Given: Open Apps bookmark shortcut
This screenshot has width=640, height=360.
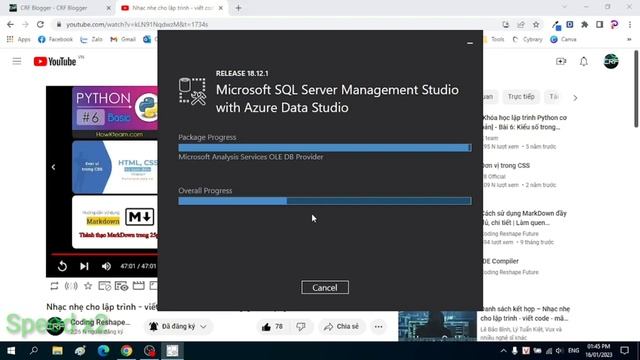Looking at the screenshot, I should (19, 40).
